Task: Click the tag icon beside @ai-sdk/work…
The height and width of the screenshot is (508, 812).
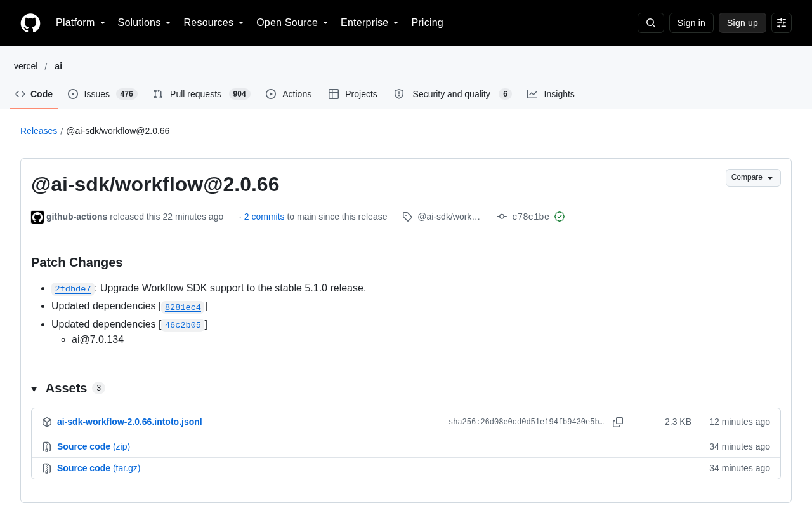Action: point(407,217)
